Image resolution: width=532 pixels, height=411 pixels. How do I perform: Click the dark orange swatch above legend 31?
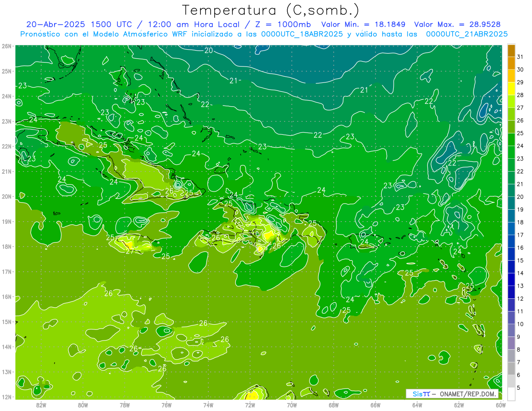[x=511, y=51]
